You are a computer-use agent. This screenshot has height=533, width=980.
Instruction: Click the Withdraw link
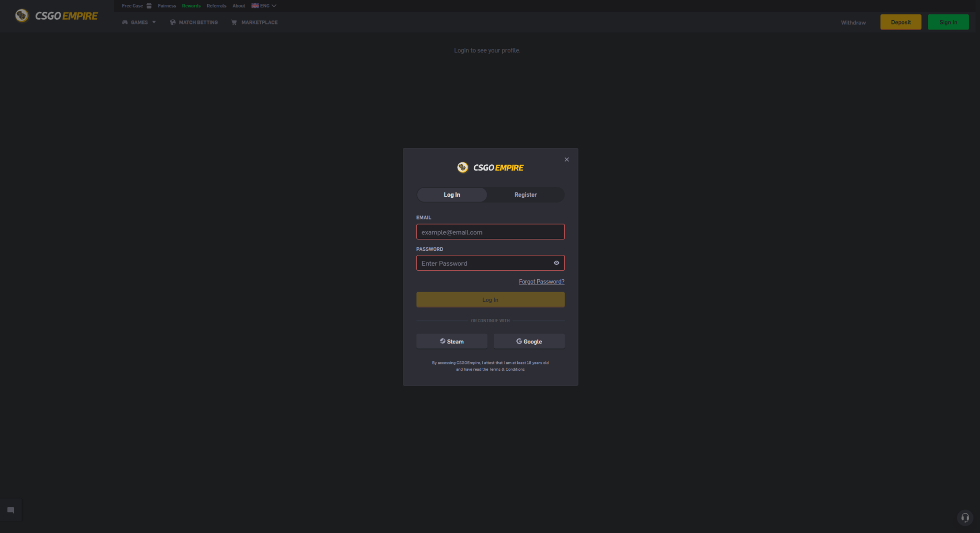point(853,23)
